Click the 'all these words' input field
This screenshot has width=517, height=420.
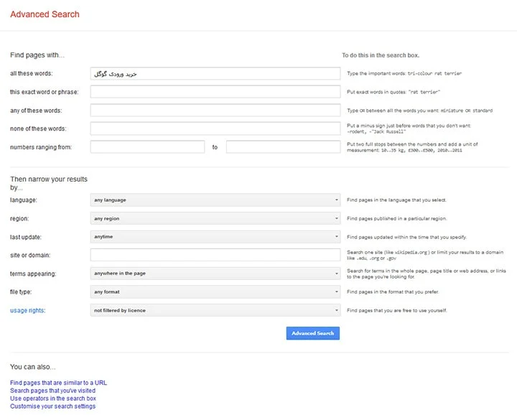click(x=215, y=73)
